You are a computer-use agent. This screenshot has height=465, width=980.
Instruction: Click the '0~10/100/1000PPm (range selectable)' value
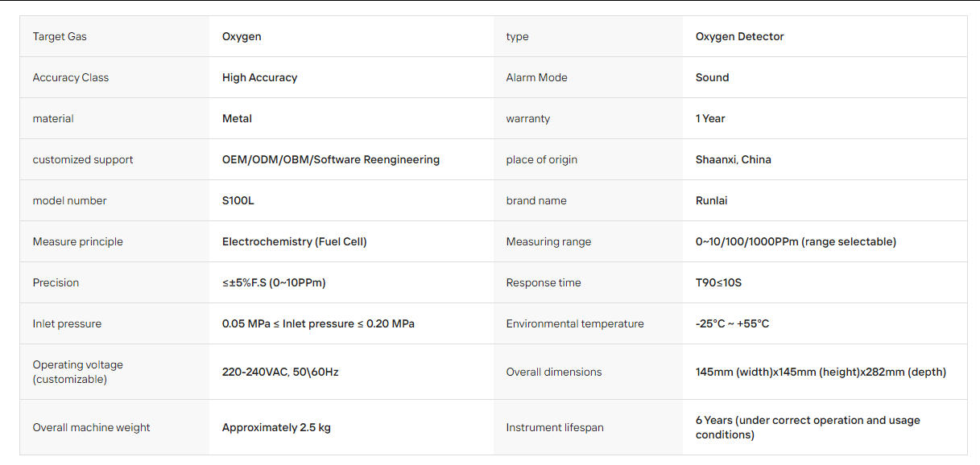[796, 241]
